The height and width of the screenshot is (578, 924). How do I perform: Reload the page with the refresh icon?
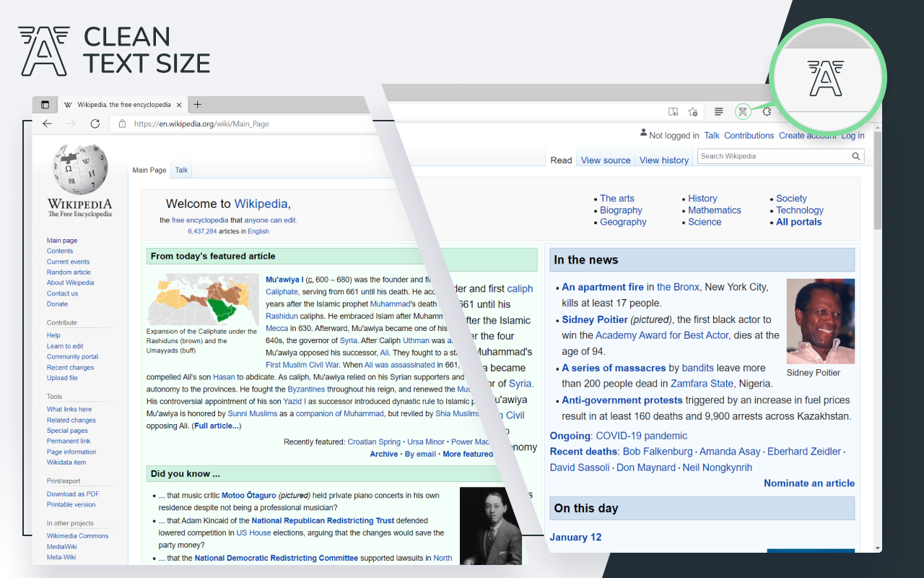(95, 124)
